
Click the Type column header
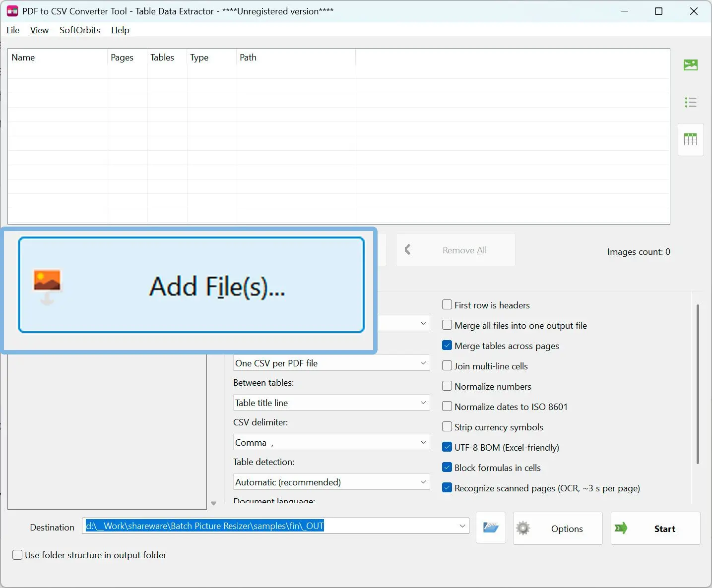(x=212, y=58)
